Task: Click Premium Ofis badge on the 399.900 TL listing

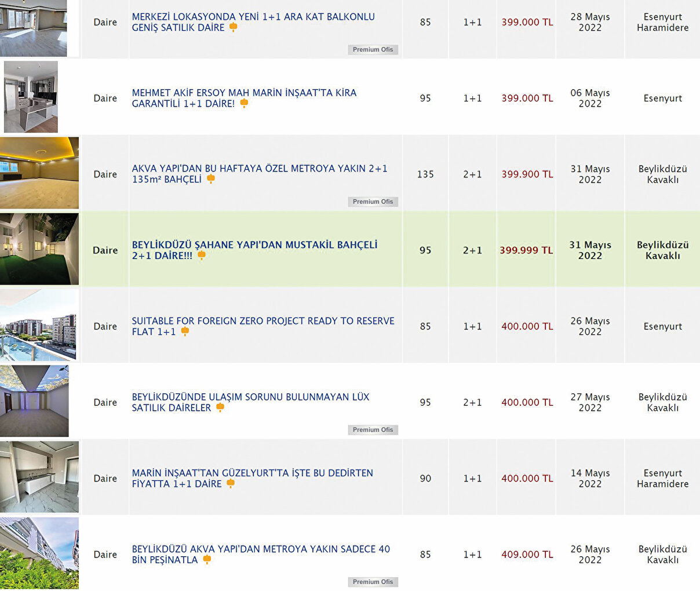Action: tap(373, 202)
